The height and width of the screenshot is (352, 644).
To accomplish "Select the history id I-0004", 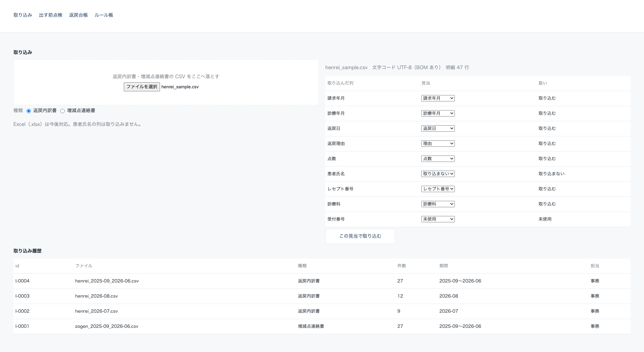I will pos(22,281).
